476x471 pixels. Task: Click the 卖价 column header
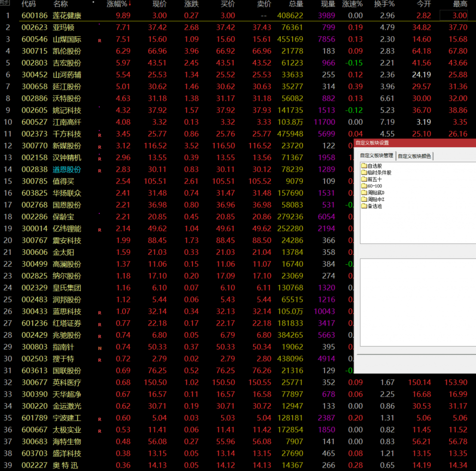[263, 4]
